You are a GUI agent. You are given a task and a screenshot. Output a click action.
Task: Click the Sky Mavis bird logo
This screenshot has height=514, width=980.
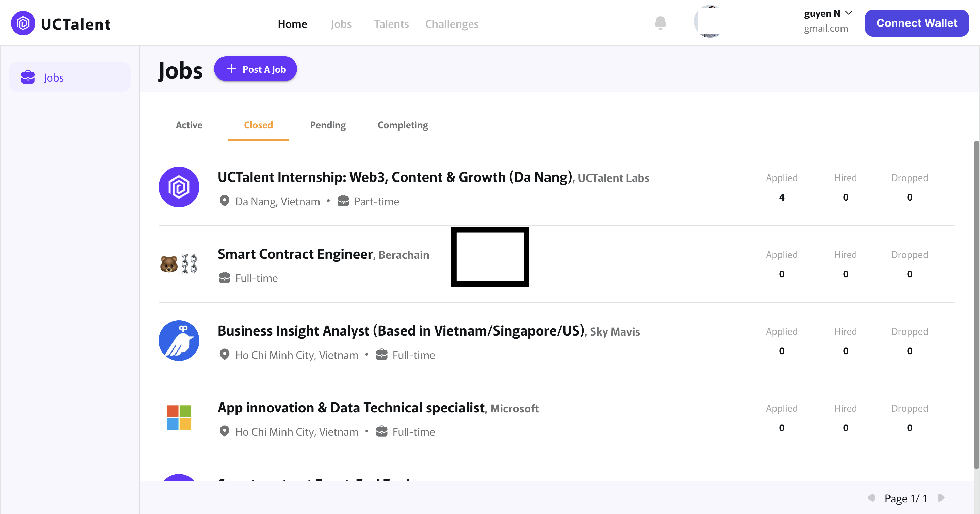179,341
